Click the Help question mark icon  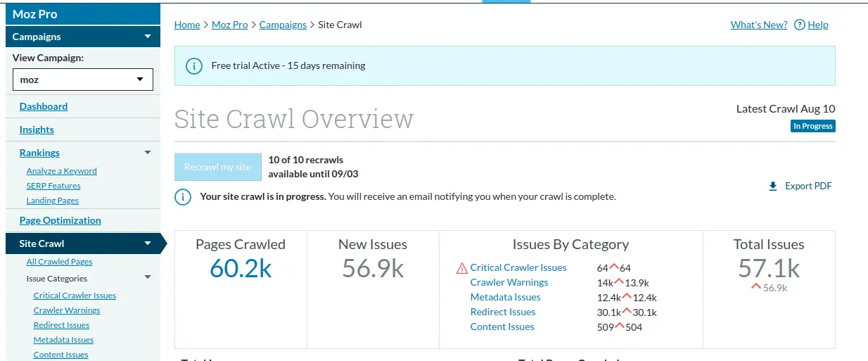[799, 25]
